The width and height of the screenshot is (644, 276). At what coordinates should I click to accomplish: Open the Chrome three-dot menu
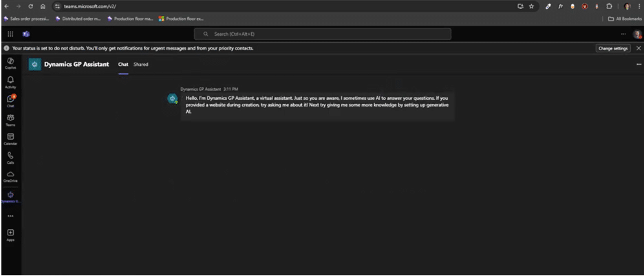pos(638,6)
